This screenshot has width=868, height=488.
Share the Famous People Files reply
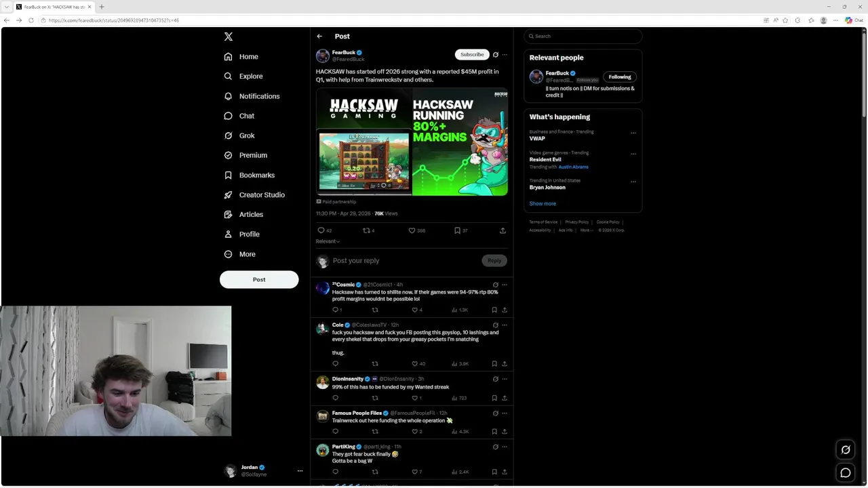505,432
